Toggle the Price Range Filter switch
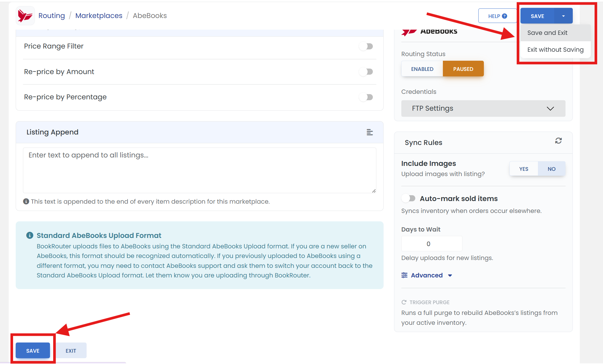Image resolution: width=603 pixels, height=364 pixels. 366,46
